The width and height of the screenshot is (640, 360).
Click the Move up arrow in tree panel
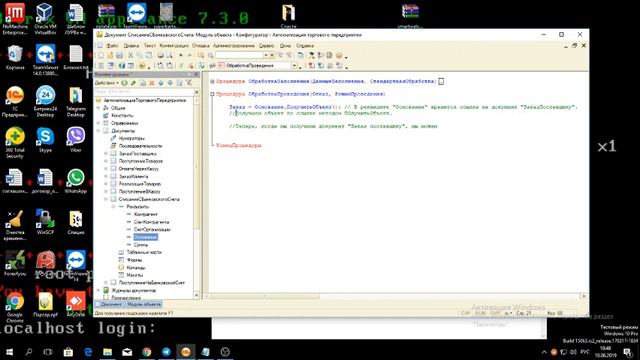[x=161, y=83]
